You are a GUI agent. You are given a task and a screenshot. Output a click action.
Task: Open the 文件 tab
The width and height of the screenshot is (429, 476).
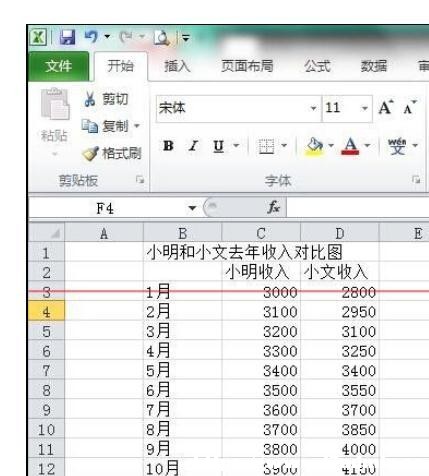(x=58, y=66)
